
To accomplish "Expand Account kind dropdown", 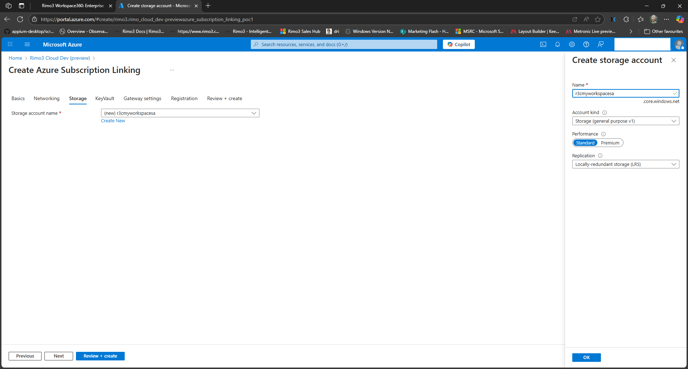I will 625,121.
